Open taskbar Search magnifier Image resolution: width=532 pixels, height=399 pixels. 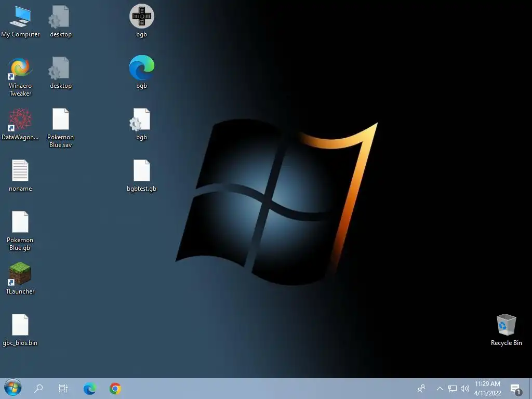(x=38, y=388)
